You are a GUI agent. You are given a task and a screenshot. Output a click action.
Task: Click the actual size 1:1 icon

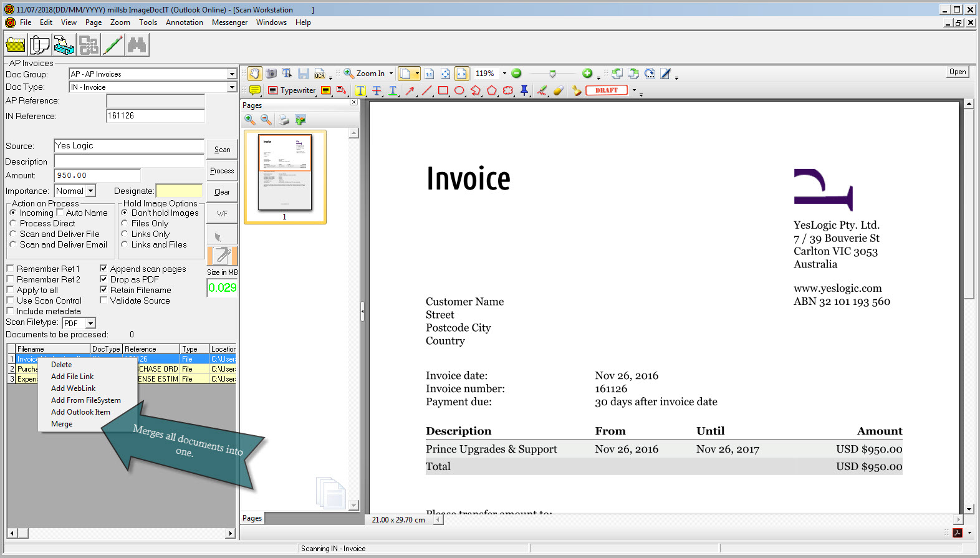point(429,74)
